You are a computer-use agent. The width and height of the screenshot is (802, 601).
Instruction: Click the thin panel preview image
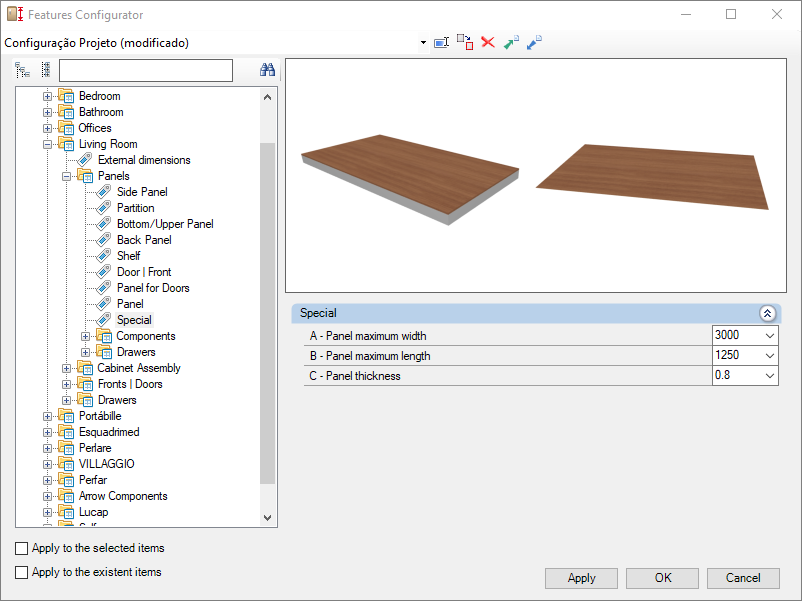(x=653, y=177)
